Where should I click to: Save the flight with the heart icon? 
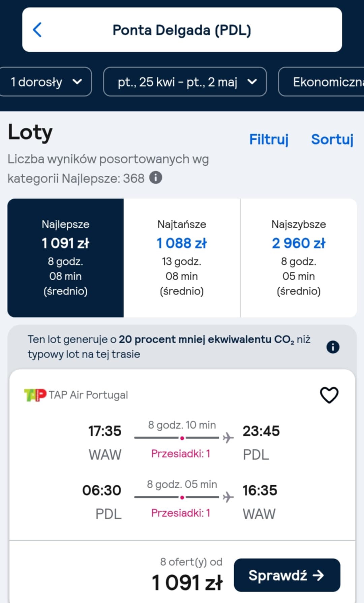coord(329,395)
